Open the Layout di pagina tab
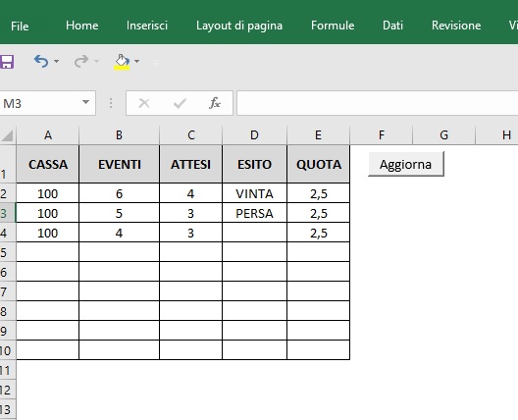The image size is (518, 420). point(239,26)
